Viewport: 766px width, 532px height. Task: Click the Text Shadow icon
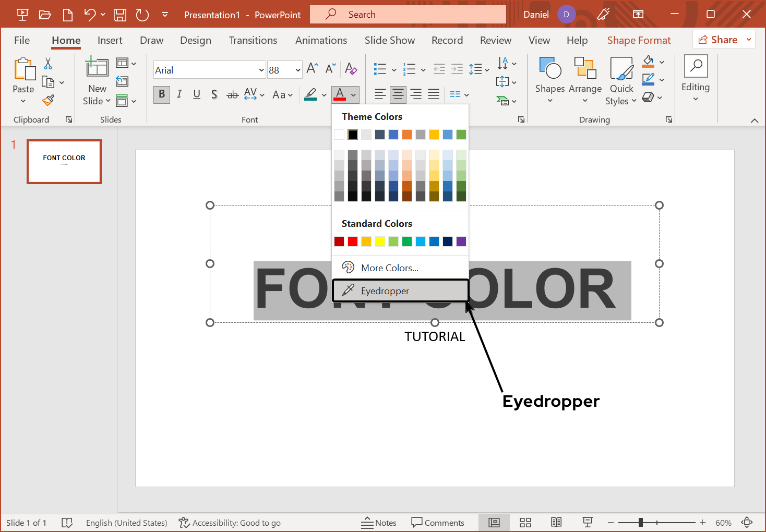(214, 94)
